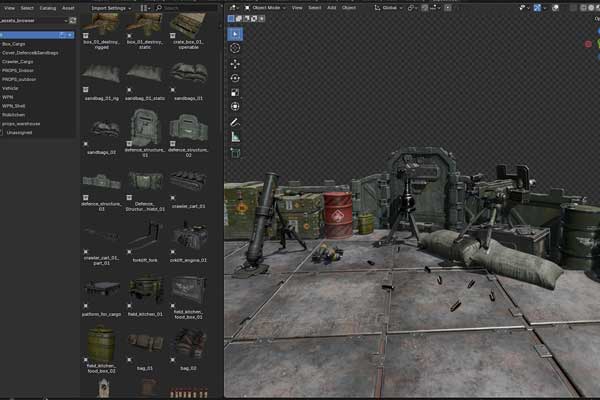Set selection mode to Intersect
Viewport: 600px width, 400px height.
261,18
